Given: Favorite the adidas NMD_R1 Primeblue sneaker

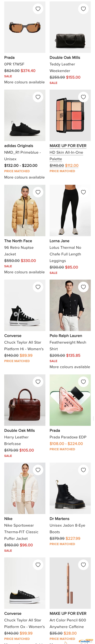Looking at the screenshot, I should coord(38,97).
